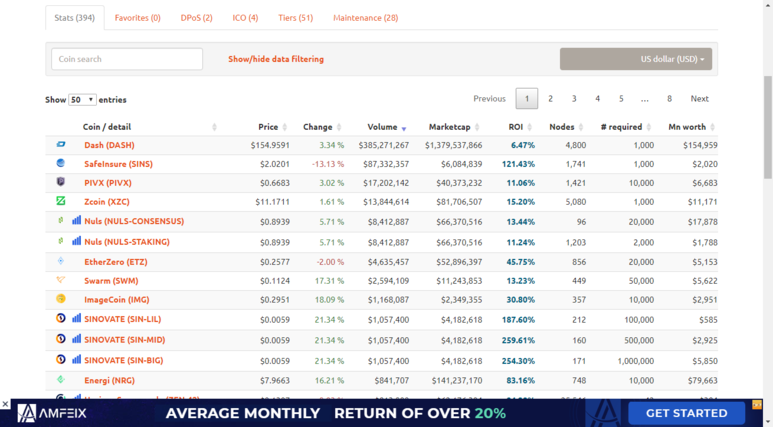Click the ImageCoin logo icon
The image size is (773, 427).
(x=61, y=298)
